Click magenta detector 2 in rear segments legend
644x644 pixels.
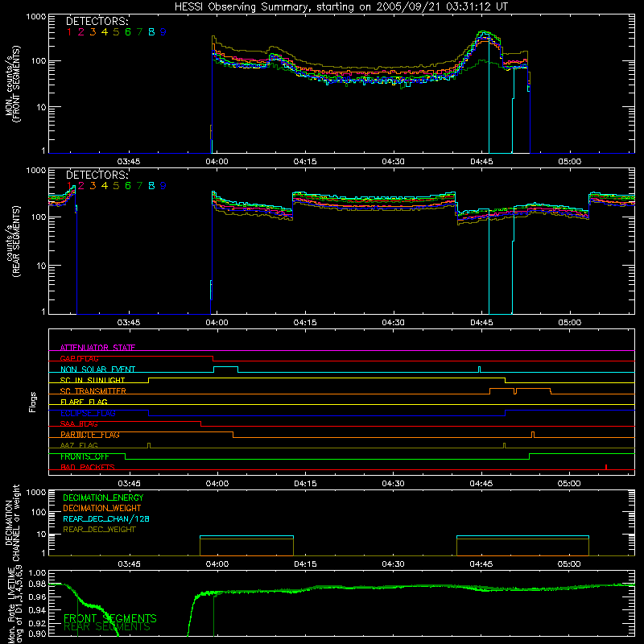pyautogui.click(x=81, y=186)
